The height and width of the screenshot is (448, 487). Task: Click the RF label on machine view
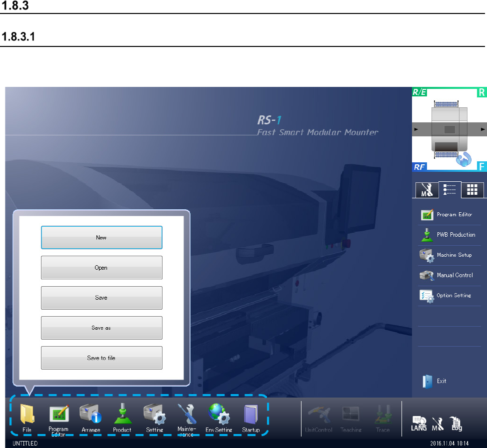tap(419, 167)
